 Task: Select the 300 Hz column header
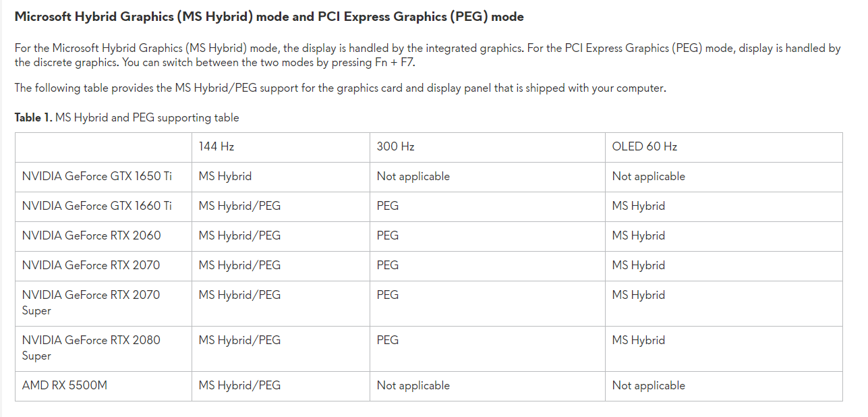[395, 146]
